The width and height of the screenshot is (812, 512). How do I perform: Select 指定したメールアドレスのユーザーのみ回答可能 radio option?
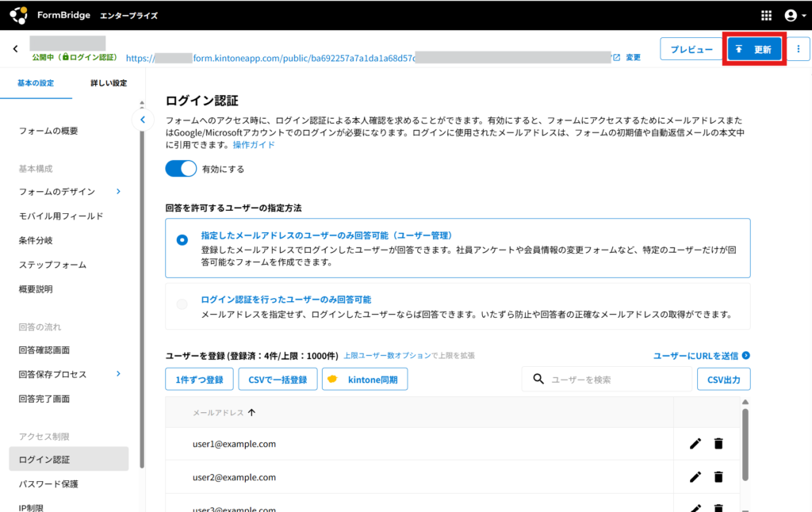[x=182, y=239]
